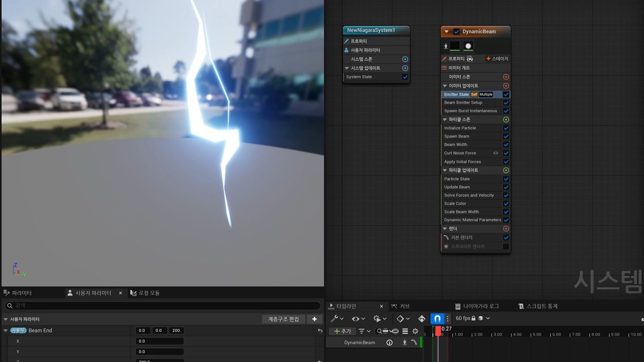Click the white circle sprite renderer thumbnail

click(x=468, y=46)
